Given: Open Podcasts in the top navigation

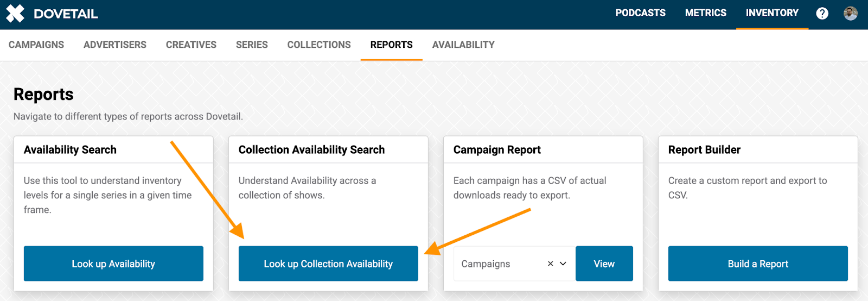Looking at the screenshot, I should tap(640, 13).
